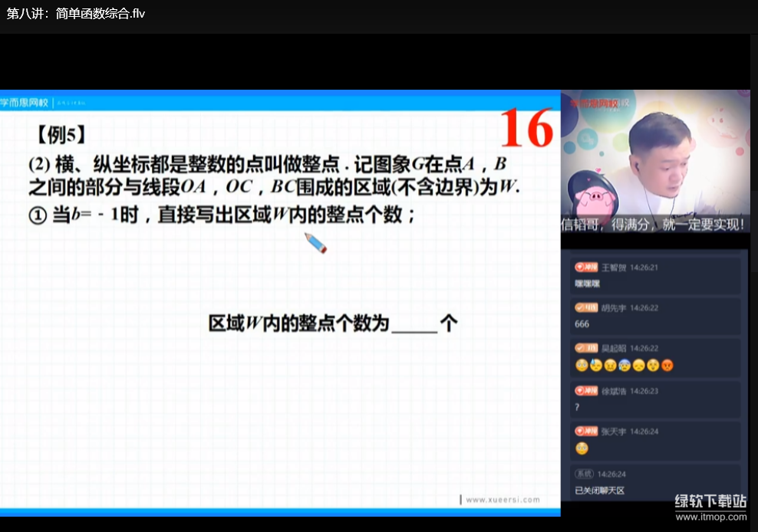Click the badge icon beside 王智贺
Viewport: 758px width, 532px height.
pos(586,268)
